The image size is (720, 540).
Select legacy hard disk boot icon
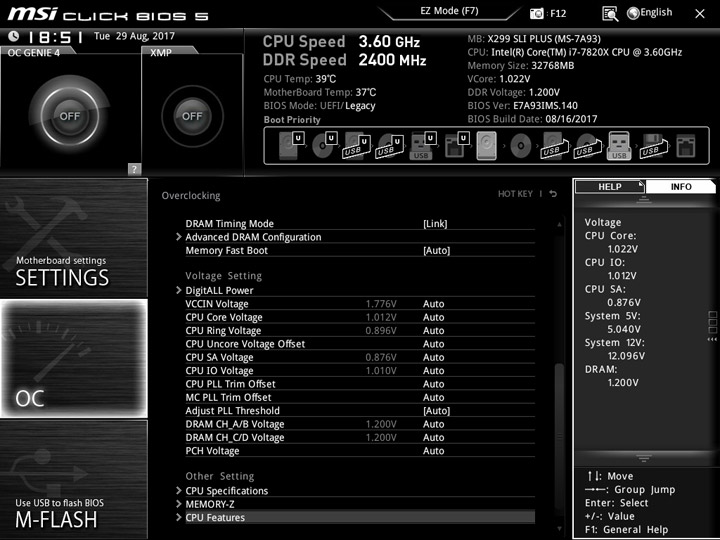(487, 146)
